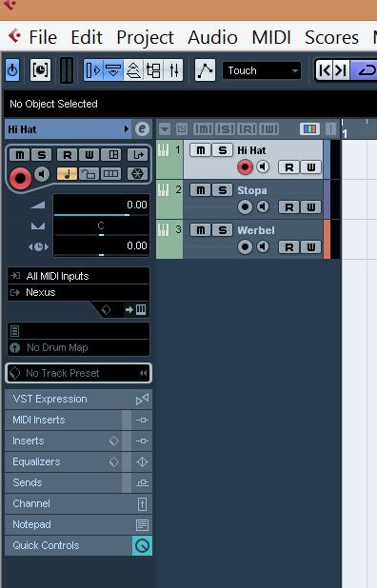Open the No Drum Map selector

(78, 347)
